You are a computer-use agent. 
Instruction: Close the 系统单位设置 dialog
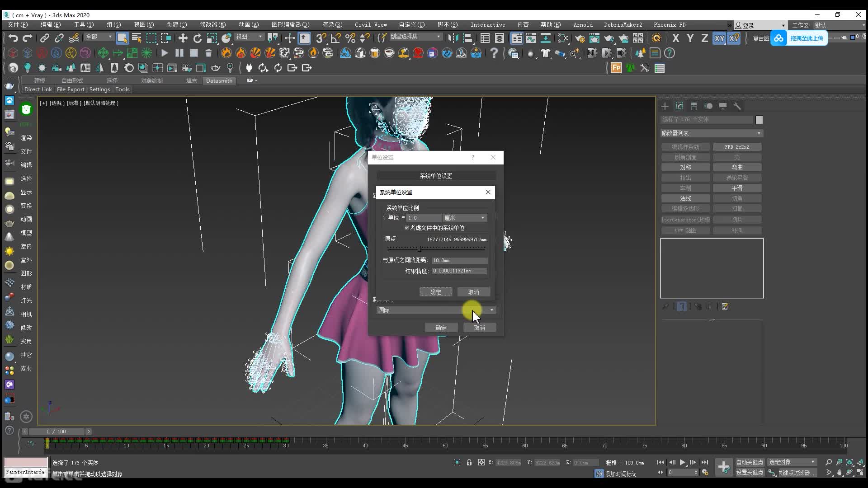point(488,192)
